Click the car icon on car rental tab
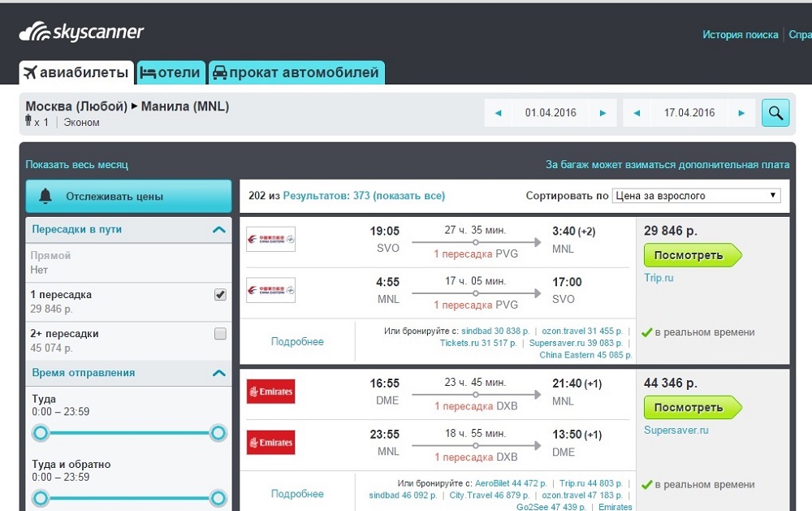812x511 pixels. (220, 72)
